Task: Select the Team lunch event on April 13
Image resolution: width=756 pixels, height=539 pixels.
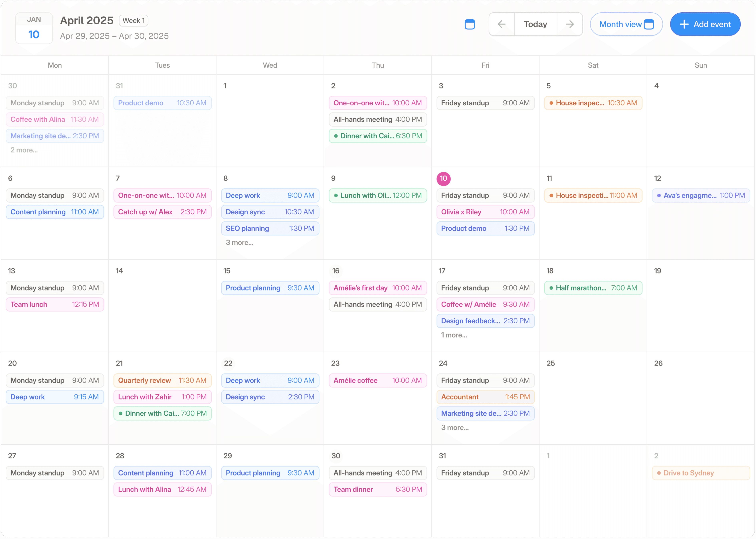Action: (55, 304)
